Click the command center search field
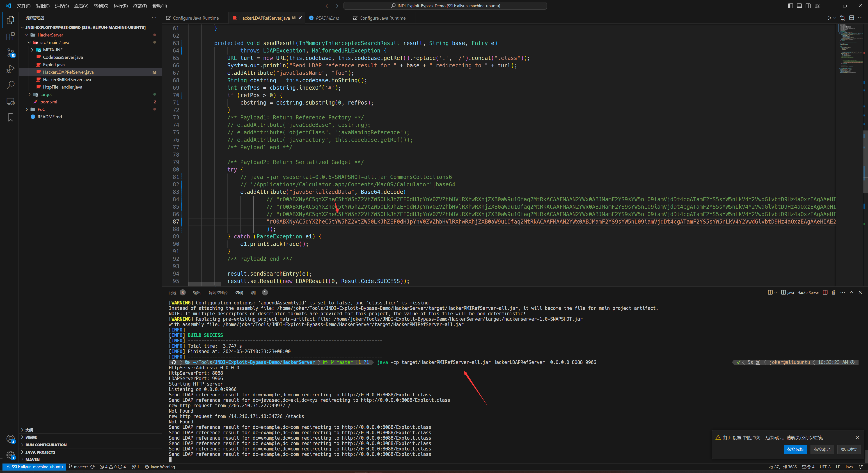This screenshot has width=868, height=473. coord(445,6)
